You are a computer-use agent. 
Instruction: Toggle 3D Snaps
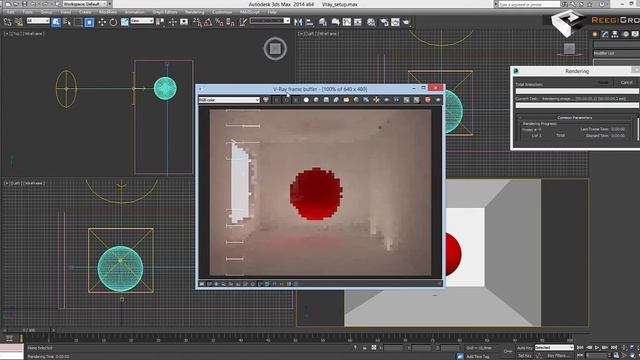pos(198,22)
